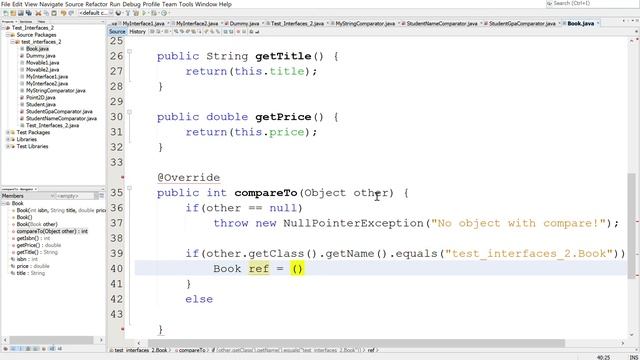
Task: Click into the Search (Ctrl+I) field
Action: pos(592,3)
